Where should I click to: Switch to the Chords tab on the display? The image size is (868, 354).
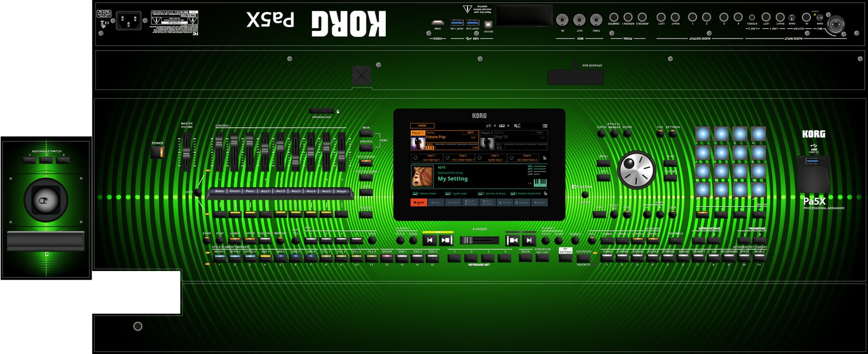click(506, 203)
